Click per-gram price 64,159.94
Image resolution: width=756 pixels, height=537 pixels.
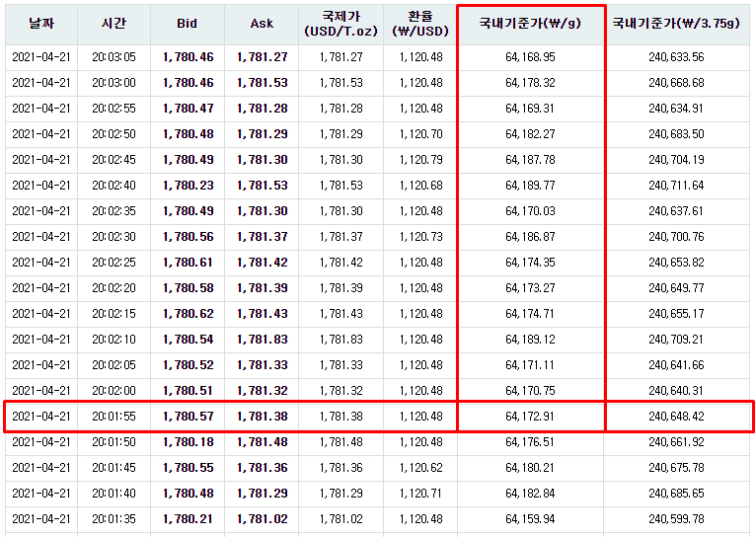click(x=530, y=519)
